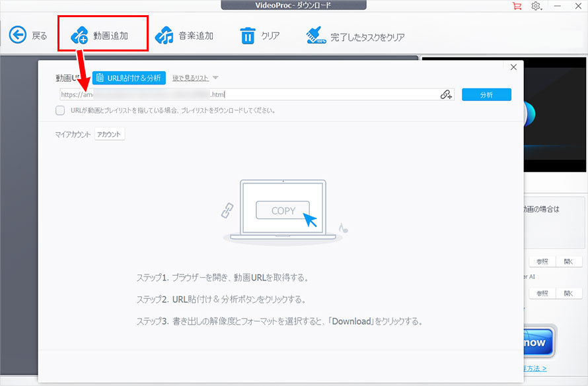Switch to the URL貼り付け＆分析 tab

click(x=129, y=77)
